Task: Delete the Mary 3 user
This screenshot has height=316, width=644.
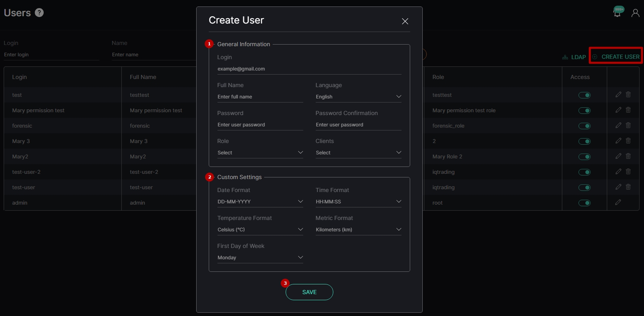Action: (x=628, y=141)
